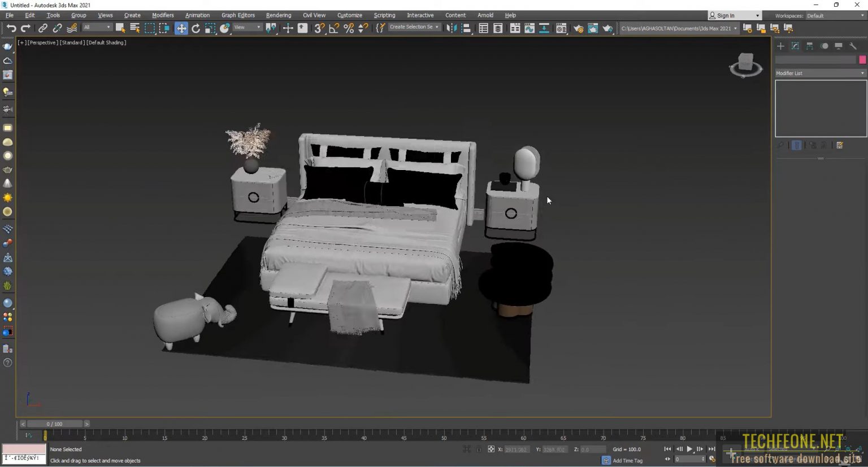The width and height of the screenshot is (868, 467).
Task: Go to the animation end frame
Action: pos(711,449)
